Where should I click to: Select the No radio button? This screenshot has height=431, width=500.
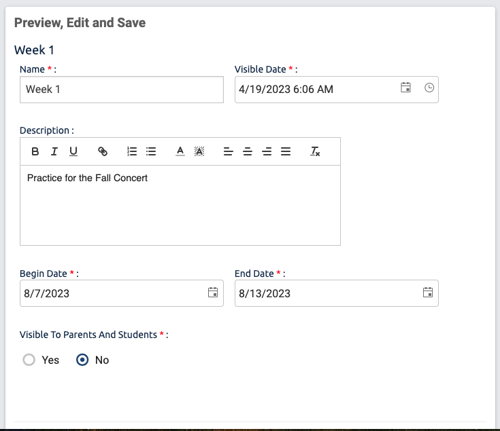coord(82,360)
